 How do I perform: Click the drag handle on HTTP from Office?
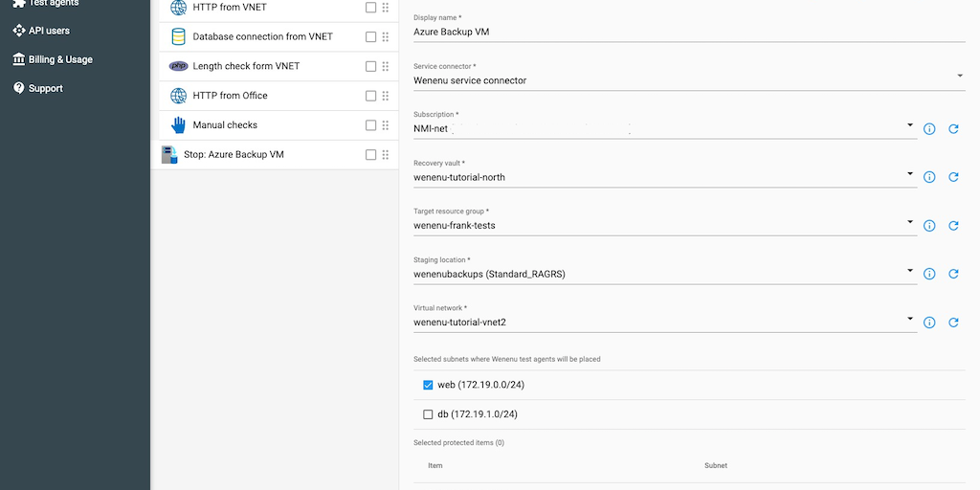click(x=385, y=96)
